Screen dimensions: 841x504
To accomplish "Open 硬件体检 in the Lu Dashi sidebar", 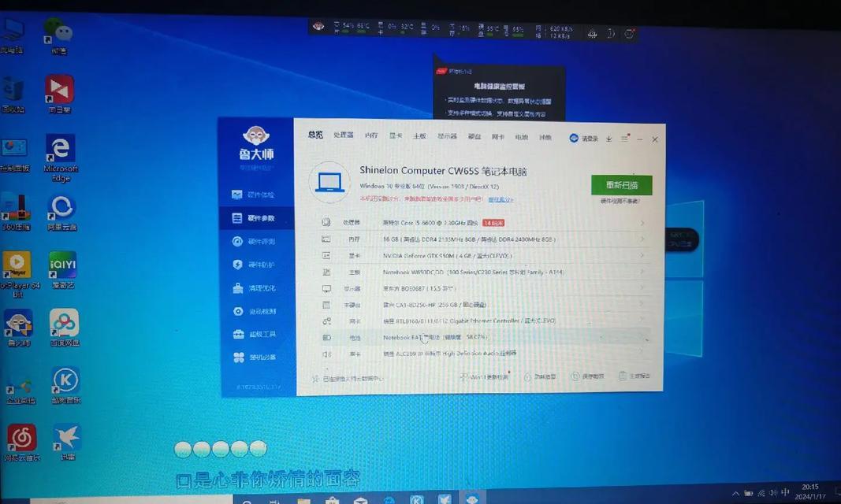I will pyautogui.click(x=253, y=195).
